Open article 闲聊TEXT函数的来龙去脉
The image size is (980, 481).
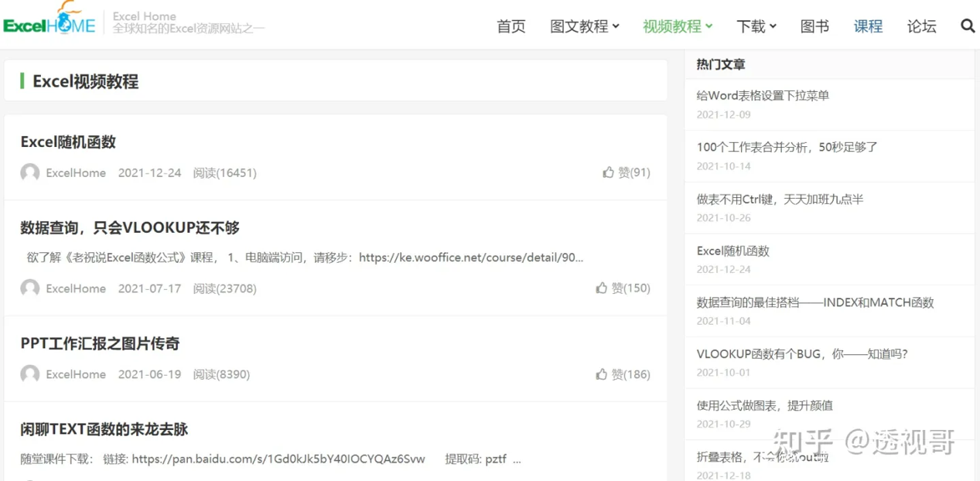[104, 429]
